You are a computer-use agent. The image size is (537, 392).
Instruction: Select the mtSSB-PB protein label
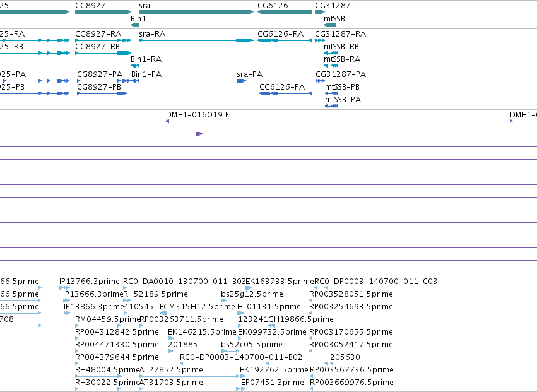click(342, 87)
